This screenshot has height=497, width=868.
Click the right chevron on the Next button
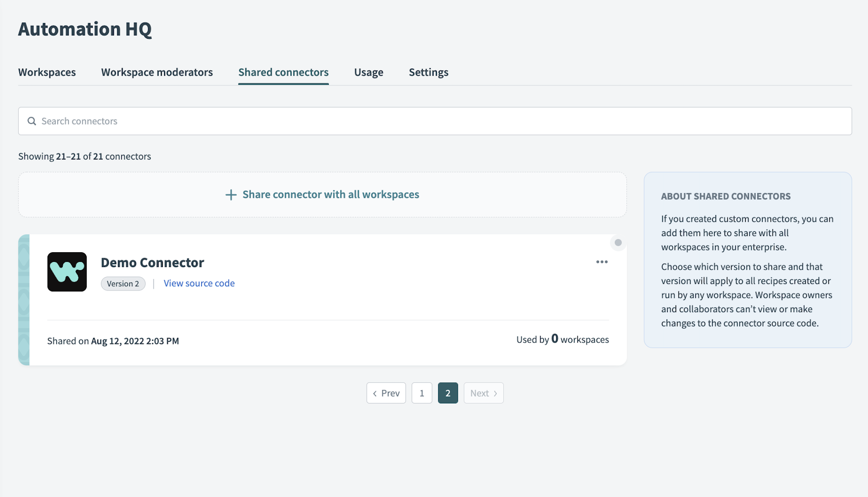(x=496, y=393)
